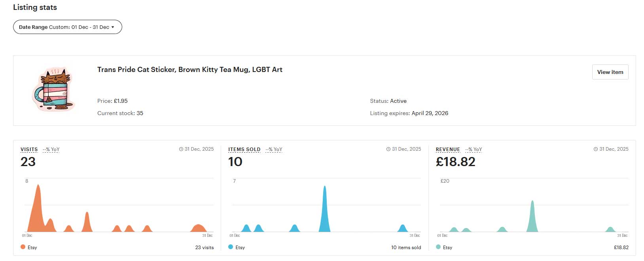Toggle blue Etsy legend dot for items sold
644x261 pixels.
[231, 247]
